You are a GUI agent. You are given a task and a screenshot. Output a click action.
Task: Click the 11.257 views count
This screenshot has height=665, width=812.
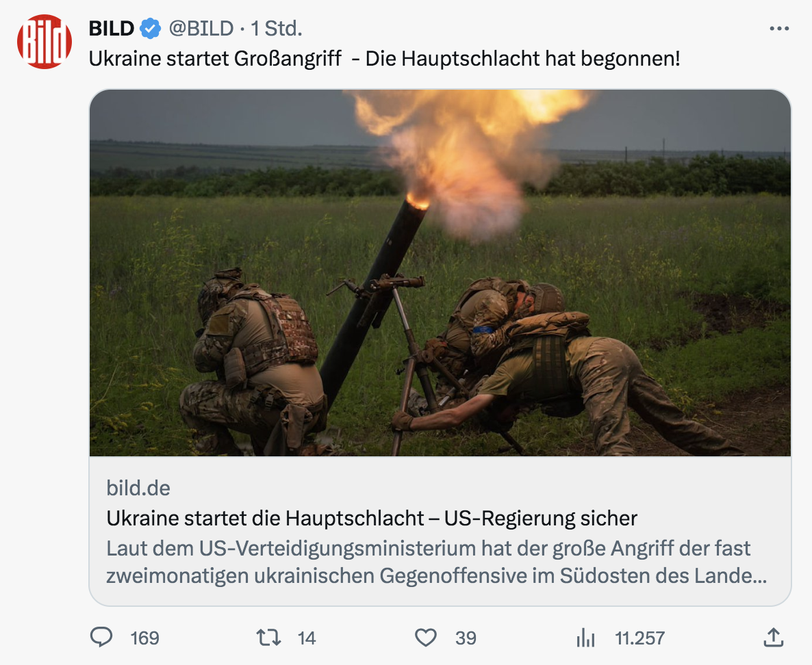coord(639,638)
